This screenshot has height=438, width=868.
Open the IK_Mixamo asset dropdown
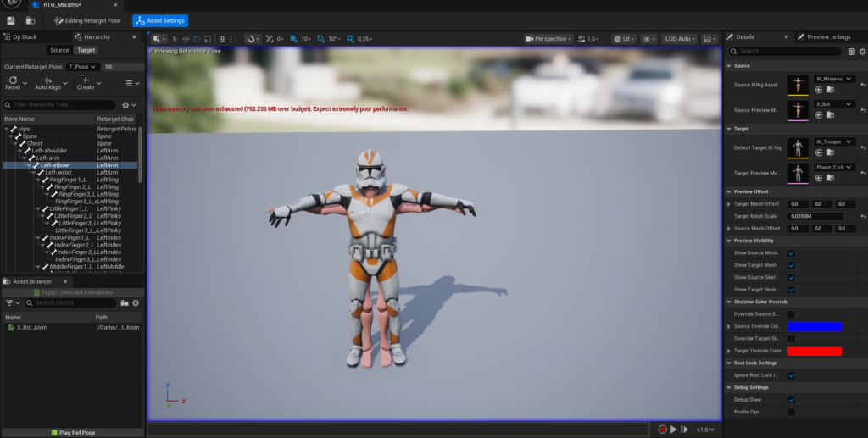(835, 79)
